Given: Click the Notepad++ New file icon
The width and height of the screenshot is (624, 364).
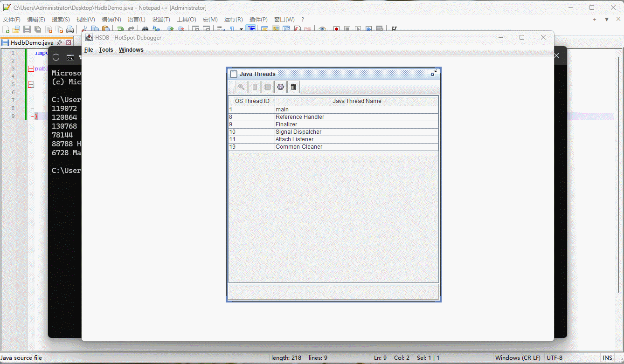Looking at the screenshot, I should point(6,29).
